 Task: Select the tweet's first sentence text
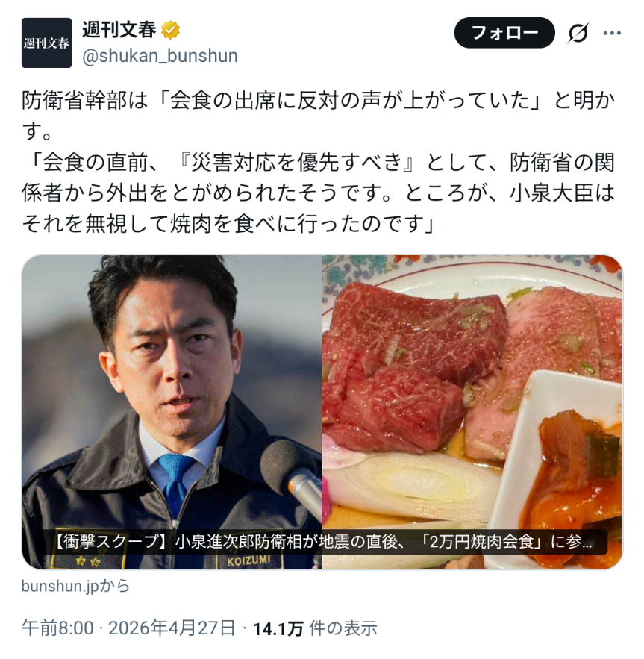coord(318,115)
